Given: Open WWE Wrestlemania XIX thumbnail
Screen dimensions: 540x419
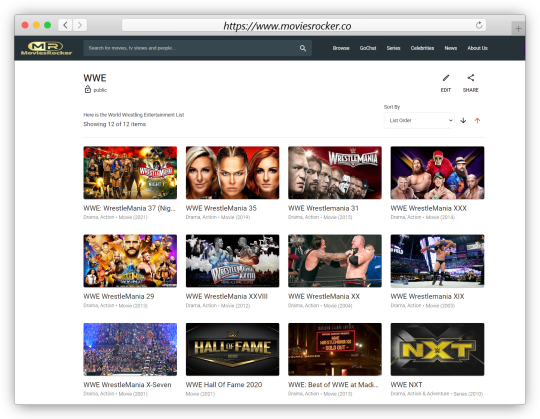Looking at the screenshot, I should [x=437, y=261].
